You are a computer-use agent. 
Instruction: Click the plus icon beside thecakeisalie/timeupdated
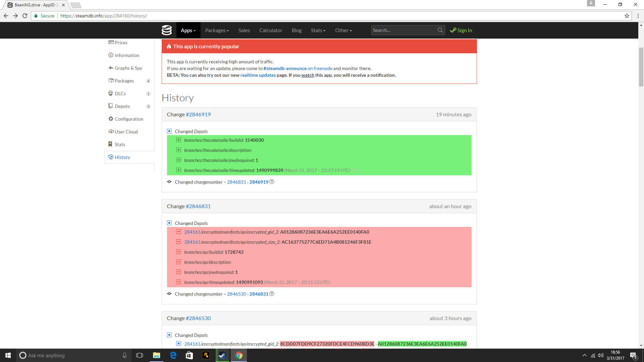click(x=178, y=170)
